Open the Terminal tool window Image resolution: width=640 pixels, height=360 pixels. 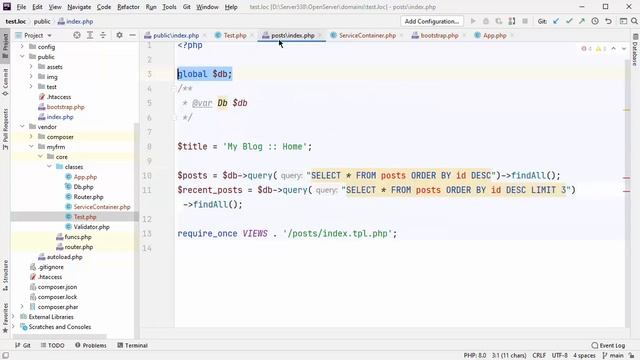coord(132,345)
